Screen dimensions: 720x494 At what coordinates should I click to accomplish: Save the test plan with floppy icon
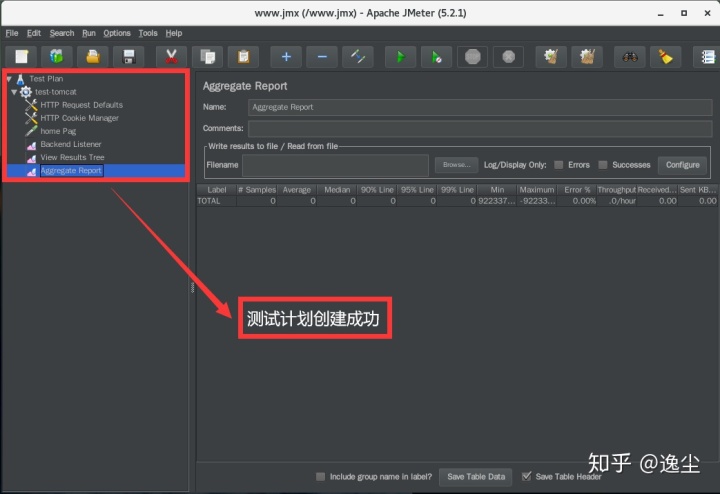[x=129, y=57]
